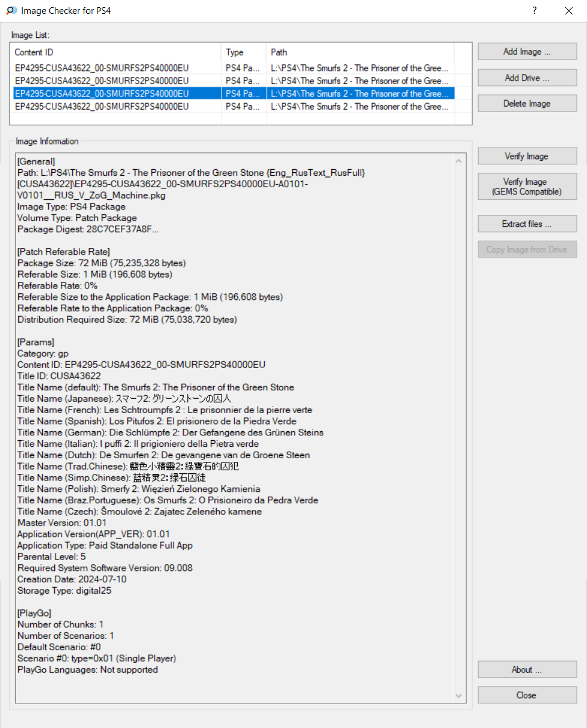Image resolution: width=587 pixels, height=728 pixels.
Task: Sort the image list by Path column header
Action: [360, 52]
